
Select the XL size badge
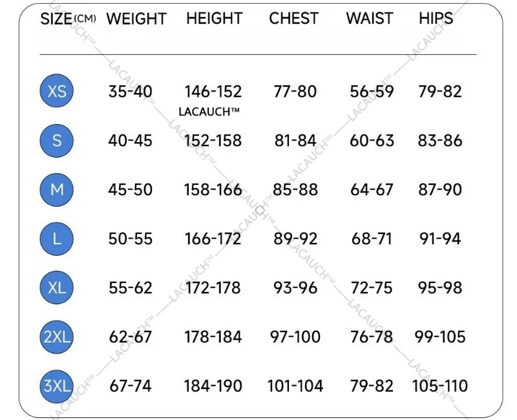57,288
